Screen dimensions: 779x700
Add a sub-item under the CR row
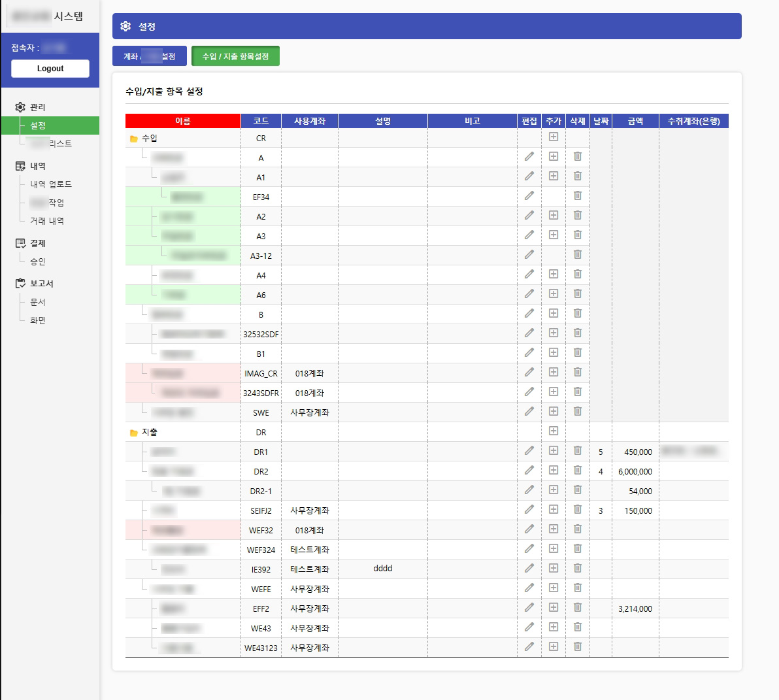[554, 137]
